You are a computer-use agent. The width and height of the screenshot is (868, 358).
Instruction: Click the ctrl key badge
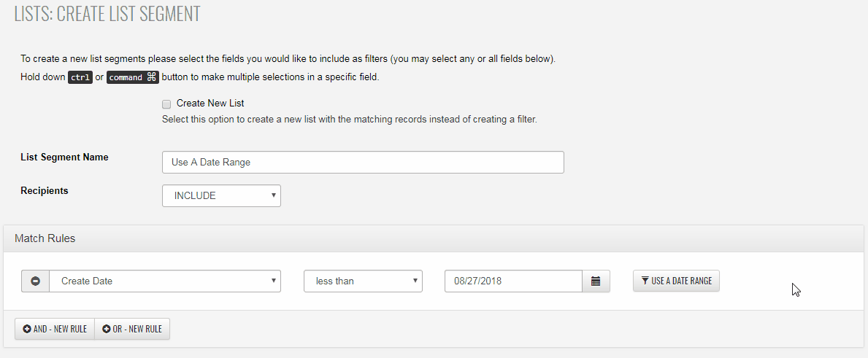coord(80,77)
